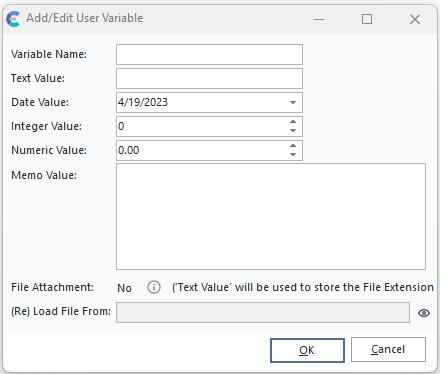Image resolution: width=440 pixels, height=374 pixels.
Task: Minimize the Add/Edit User Variable window
Action: pos(319,19)
